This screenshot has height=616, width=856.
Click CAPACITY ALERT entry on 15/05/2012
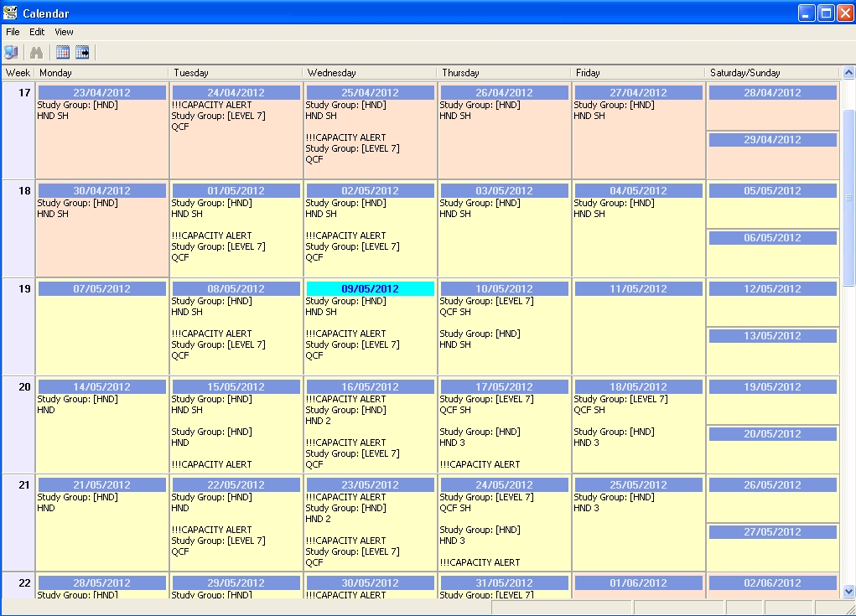coord(212,464)
